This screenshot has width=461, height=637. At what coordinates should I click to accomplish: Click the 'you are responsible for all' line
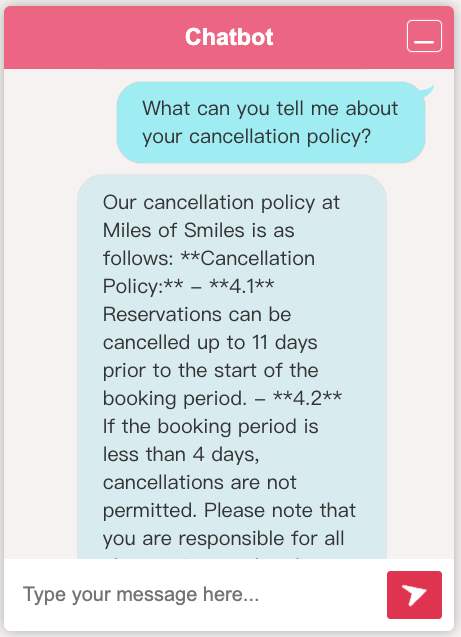[x=223, y=539]
